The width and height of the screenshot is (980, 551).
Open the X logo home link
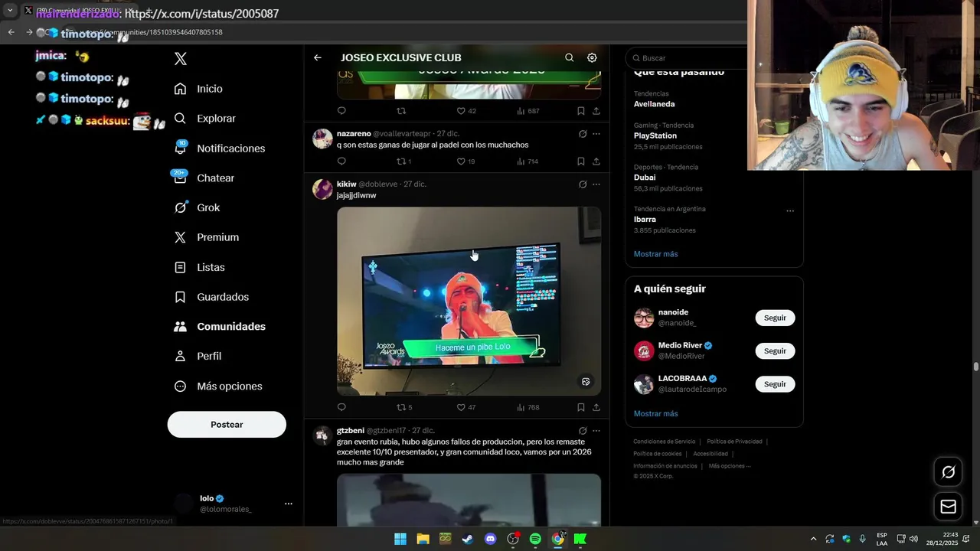coord(181,59)
